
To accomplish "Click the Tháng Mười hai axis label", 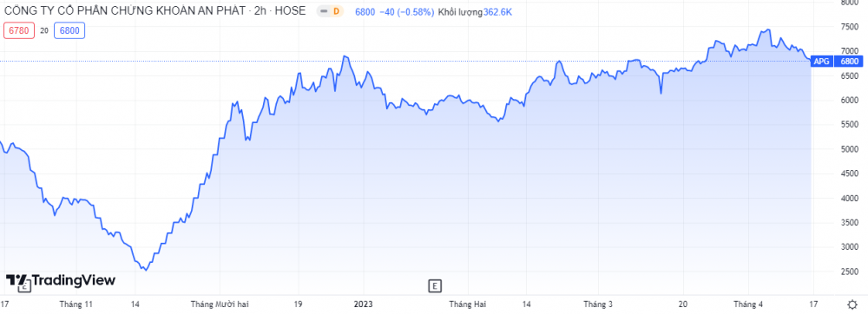I will coord(220,304).
